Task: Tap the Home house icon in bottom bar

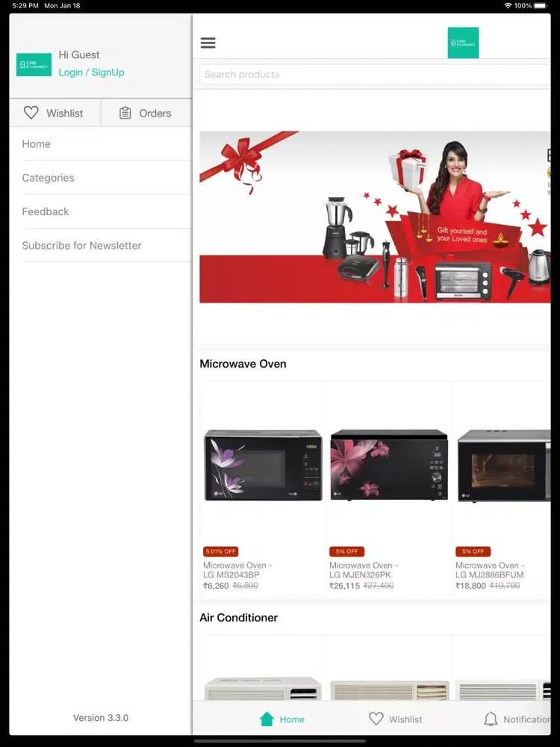Action: click(267, 719)
